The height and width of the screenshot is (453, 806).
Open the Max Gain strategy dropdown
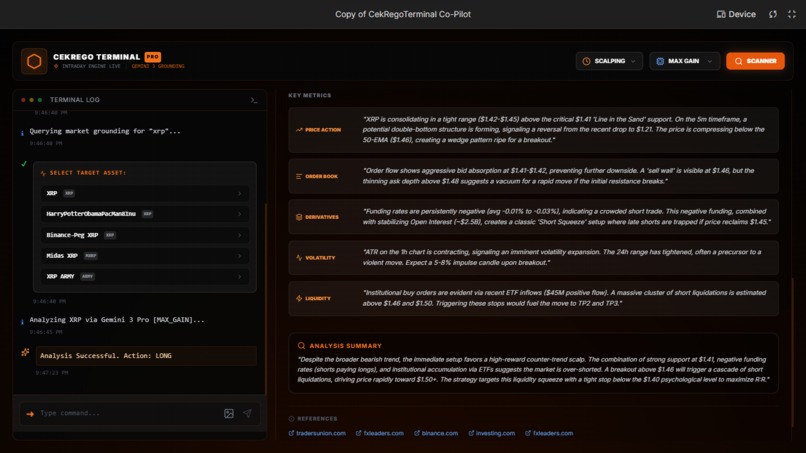[684, 61]
